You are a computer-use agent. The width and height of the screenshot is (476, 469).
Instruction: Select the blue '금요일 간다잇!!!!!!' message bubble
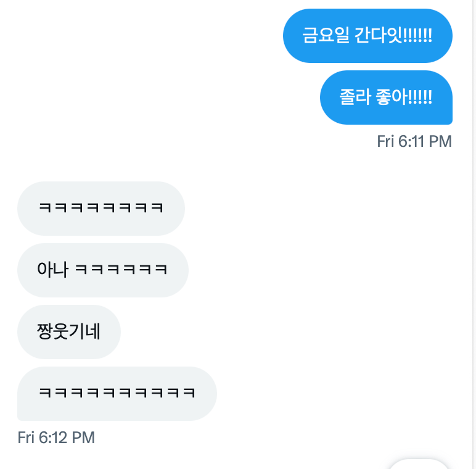[x=367, y=36]
